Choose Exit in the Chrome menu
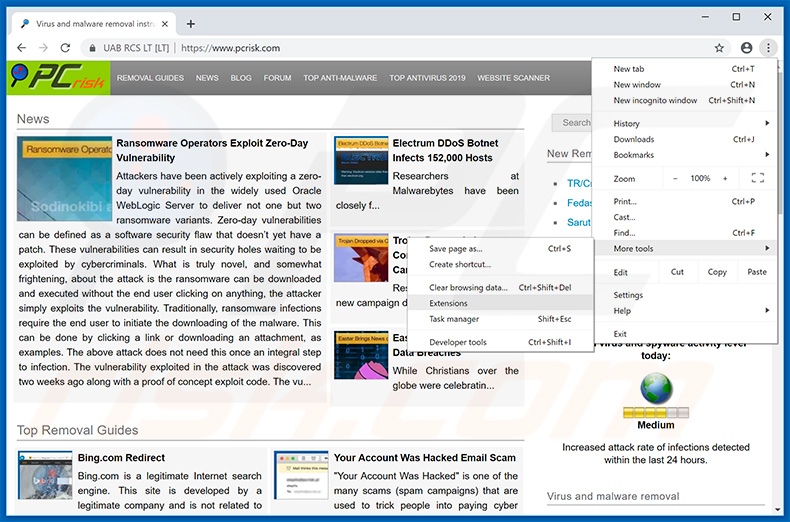 pos(684,334)
